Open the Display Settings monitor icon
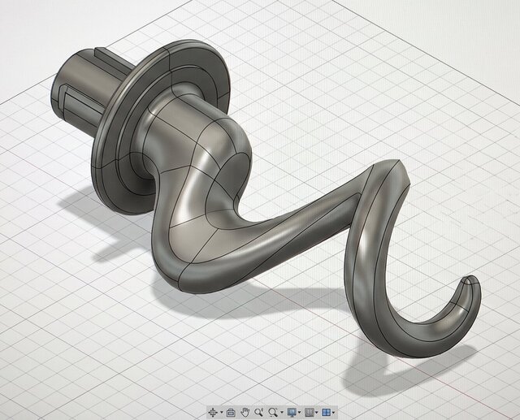The width and height of the screenshot is (520, 420). tap(292, 413)
